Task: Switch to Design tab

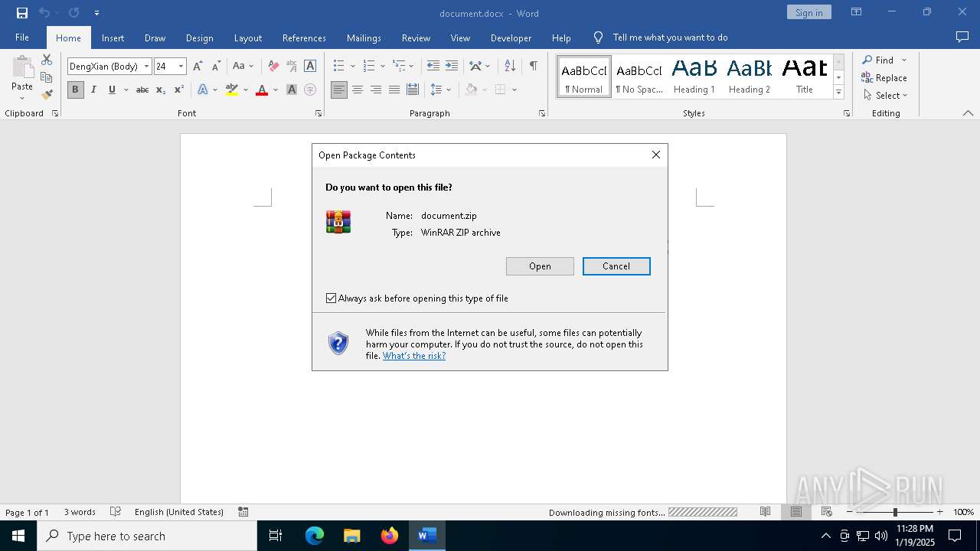Action: click(x=199, y=37)
